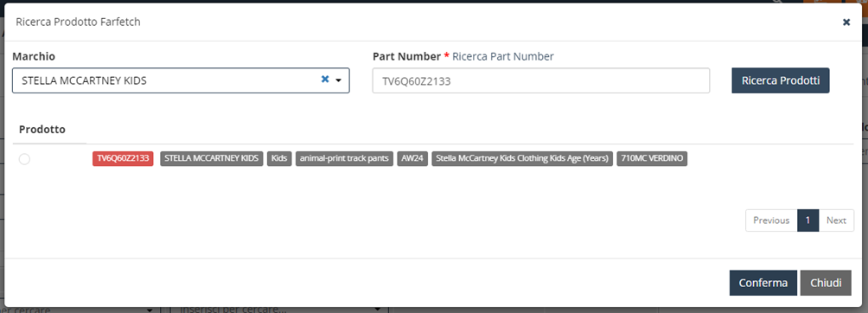Image resolution: width=868 pixels, height=313 pixels.
Task: Click the animal-print track pants tag
Action: [x=344, y=158]
